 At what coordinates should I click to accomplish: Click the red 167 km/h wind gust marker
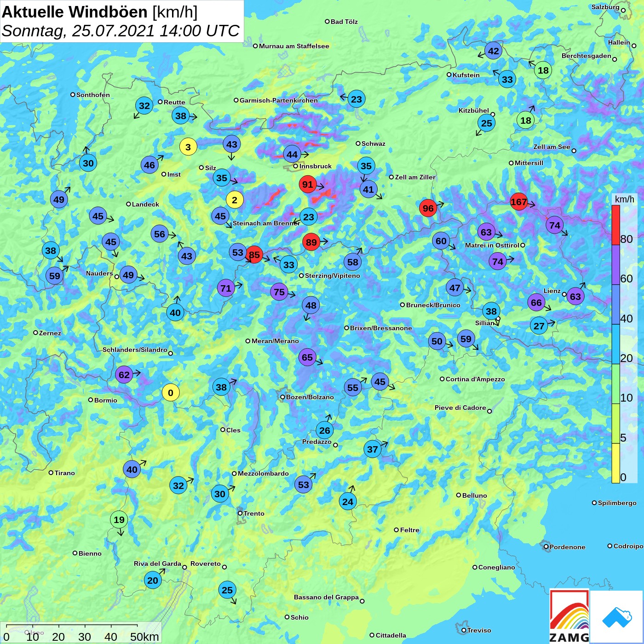point(518,202)
